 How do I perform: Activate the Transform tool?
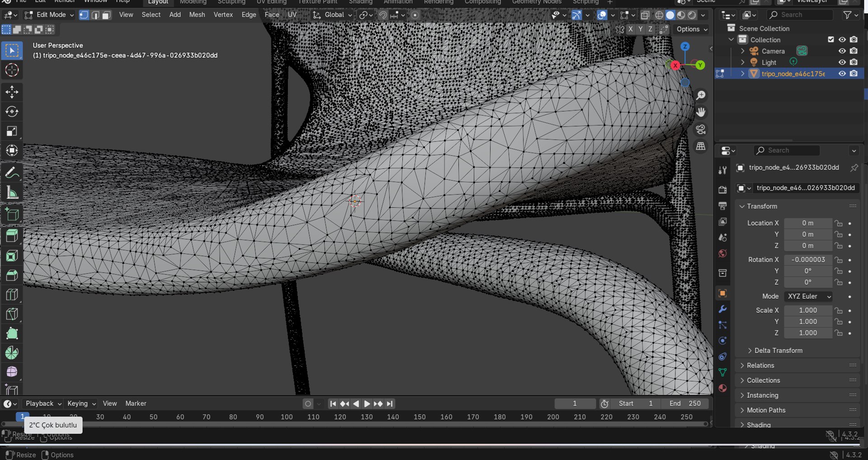(x=12, y=150)
